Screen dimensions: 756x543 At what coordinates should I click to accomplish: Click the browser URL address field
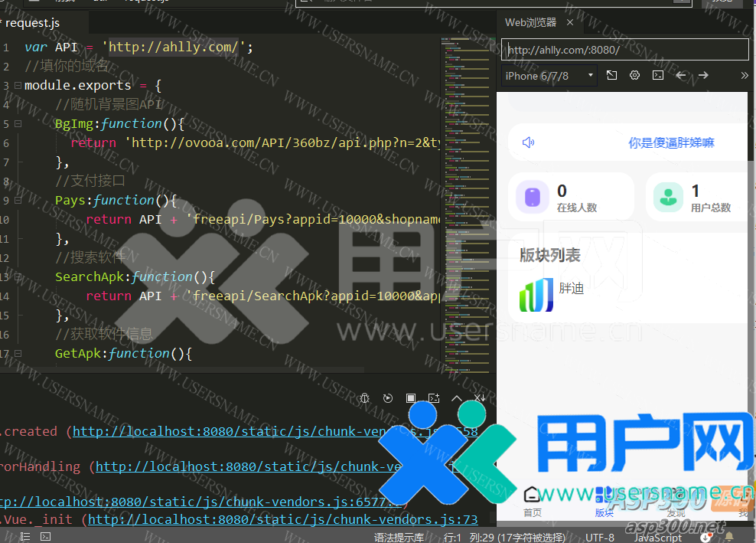click(x=624, y=50)
